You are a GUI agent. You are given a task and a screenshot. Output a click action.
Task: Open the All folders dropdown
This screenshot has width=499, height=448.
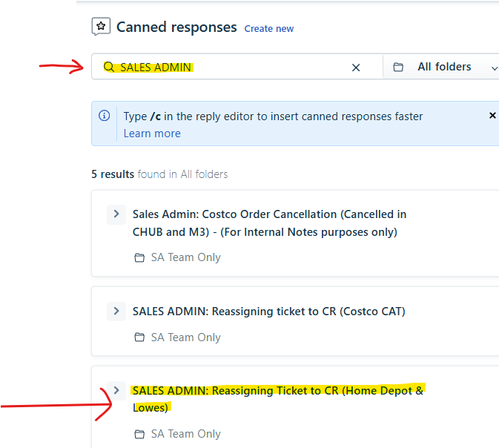tap(441, 67)
